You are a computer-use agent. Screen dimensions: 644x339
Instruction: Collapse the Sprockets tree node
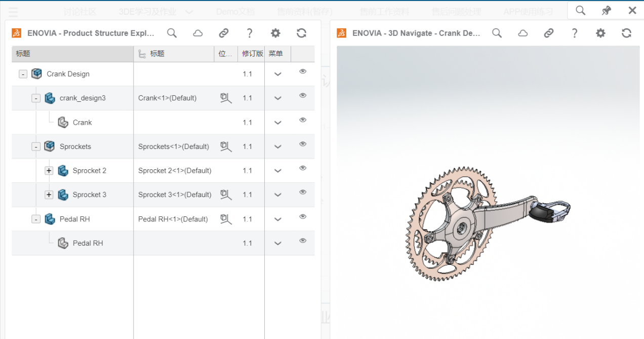(36, 146)
